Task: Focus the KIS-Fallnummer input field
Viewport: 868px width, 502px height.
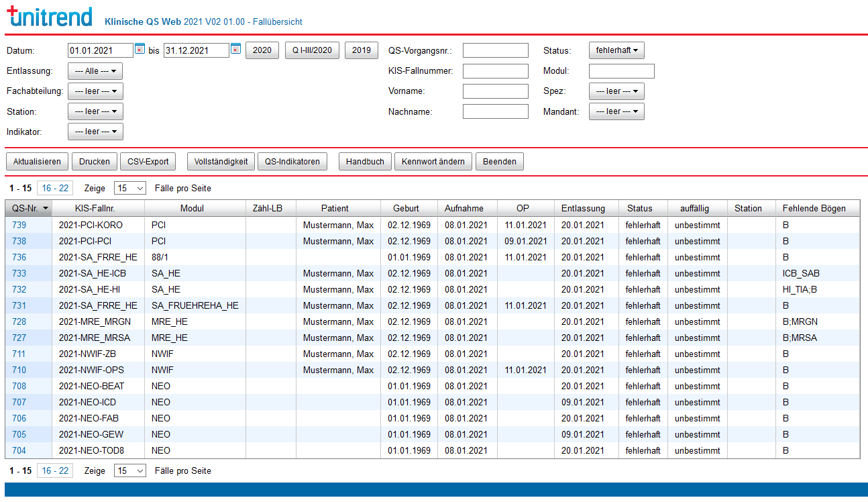Action: pos(496,71)
